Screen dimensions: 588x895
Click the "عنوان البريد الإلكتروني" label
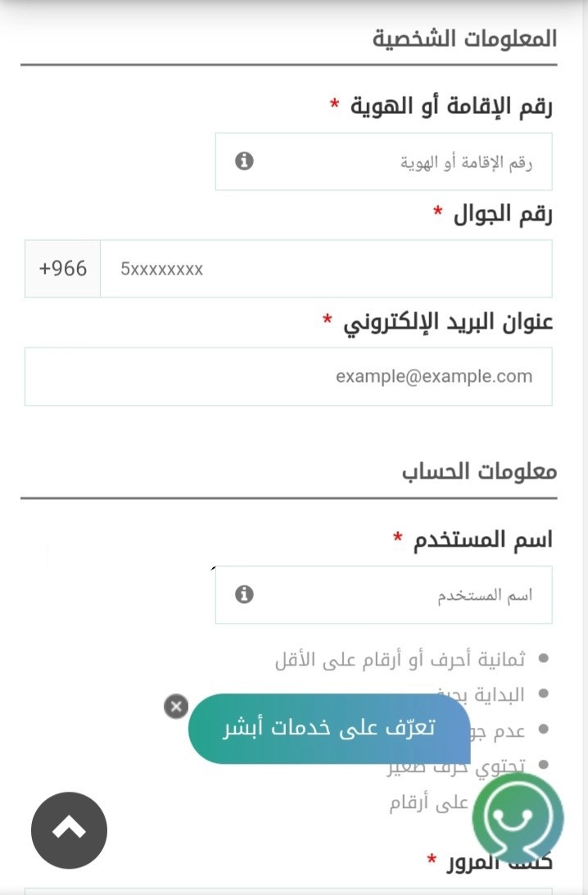(448, 322)
